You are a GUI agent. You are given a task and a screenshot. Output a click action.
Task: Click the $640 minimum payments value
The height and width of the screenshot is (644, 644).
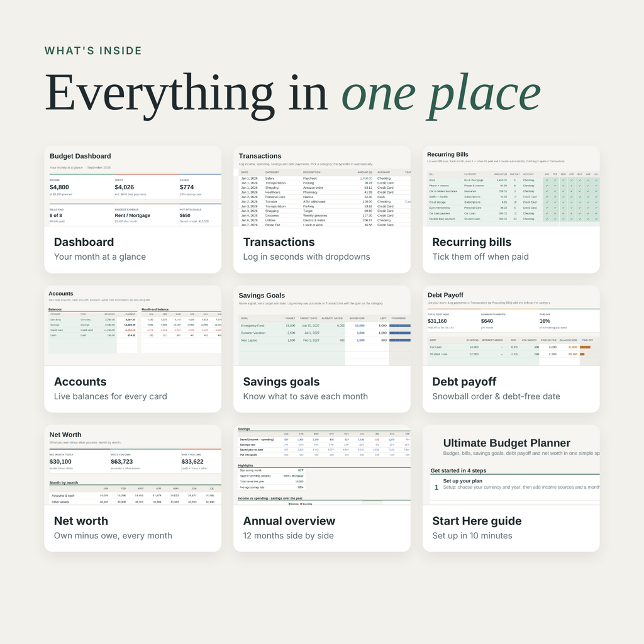click(x=487, y=321)
